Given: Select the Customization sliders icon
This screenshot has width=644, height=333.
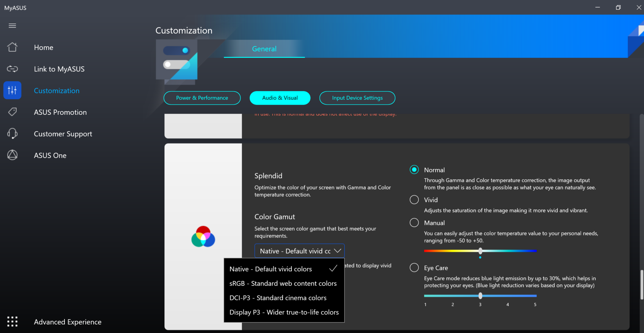Looking at the screenshot, I should tap(12, 91).
